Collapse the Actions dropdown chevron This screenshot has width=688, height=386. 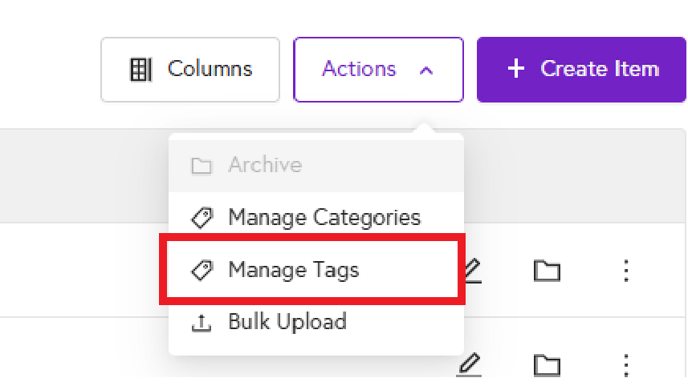point(426,71)
